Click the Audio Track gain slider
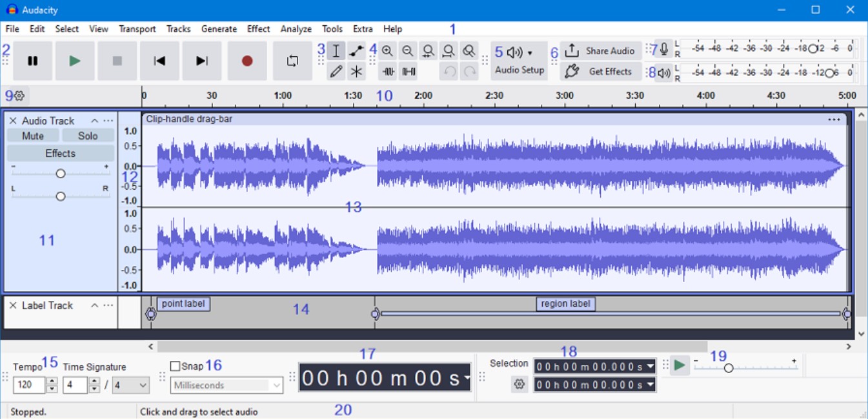Viewport: 868px width, 419px height. pyautogui.click(x=61, y=174)
